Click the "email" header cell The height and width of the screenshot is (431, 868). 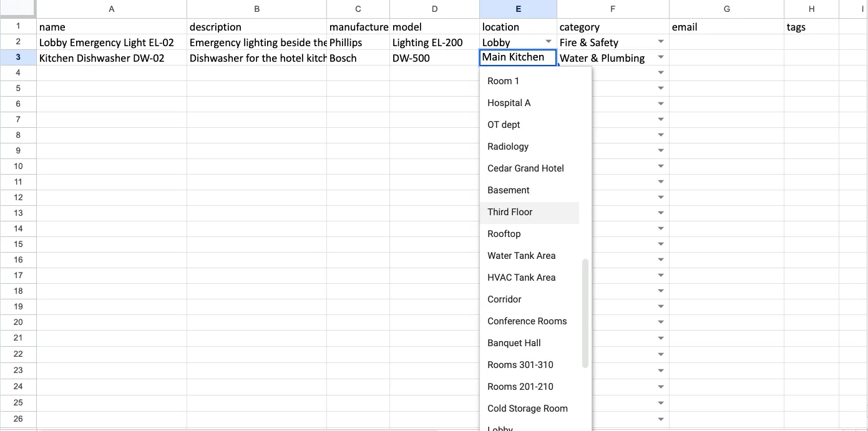point(727,27)
